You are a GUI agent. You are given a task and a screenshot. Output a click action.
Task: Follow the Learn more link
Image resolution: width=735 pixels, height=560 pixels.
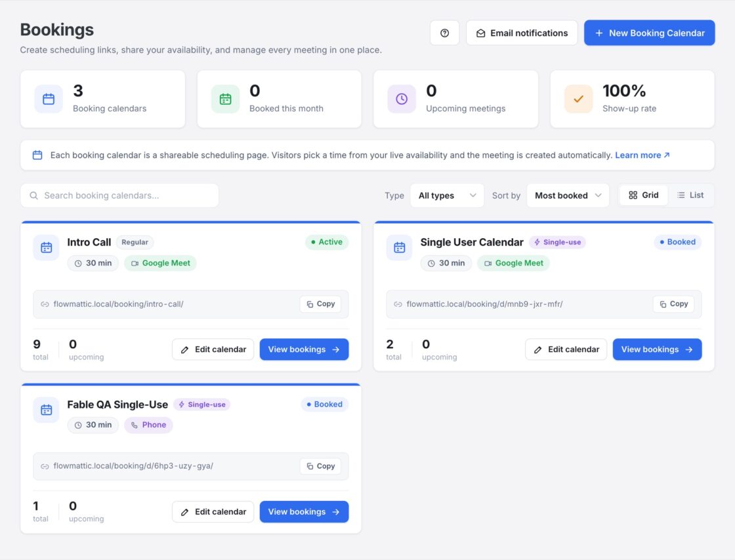642,155
